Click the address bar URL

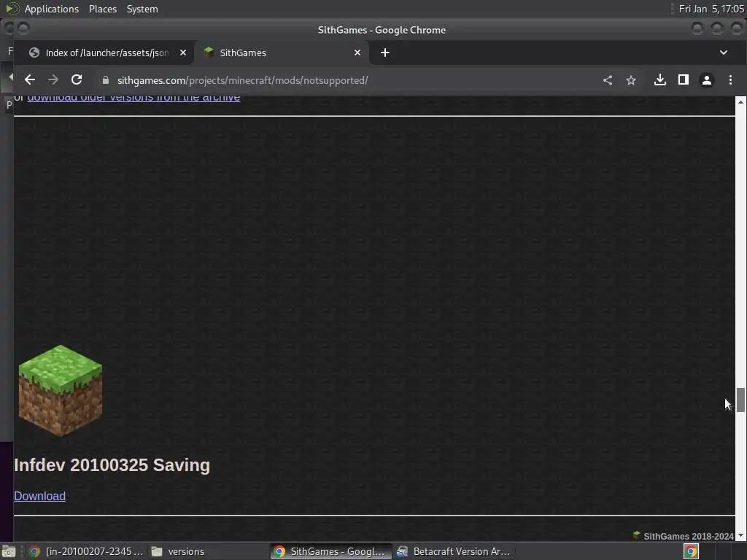click(242, 80)
